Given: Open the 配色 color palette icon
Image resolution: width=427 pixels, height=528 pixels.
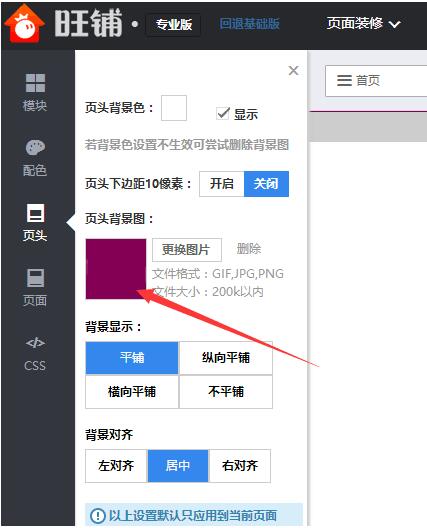Looking at the screenshot, I should pos(35,147).
